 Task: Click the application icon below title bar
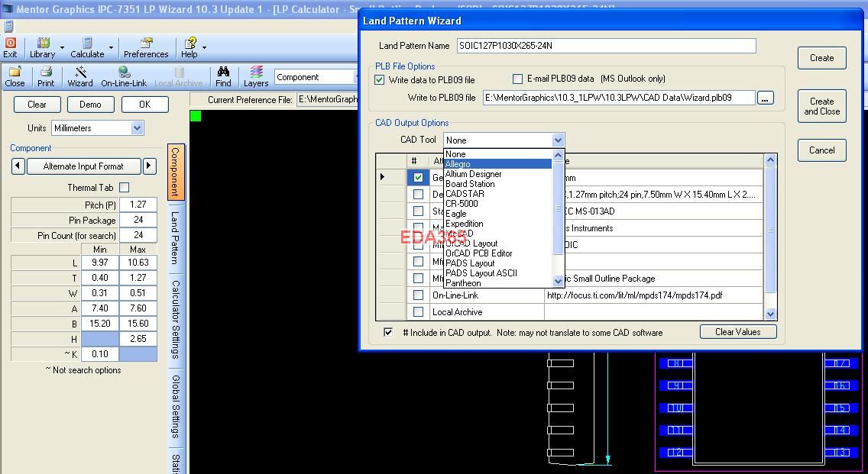[8, 26]
